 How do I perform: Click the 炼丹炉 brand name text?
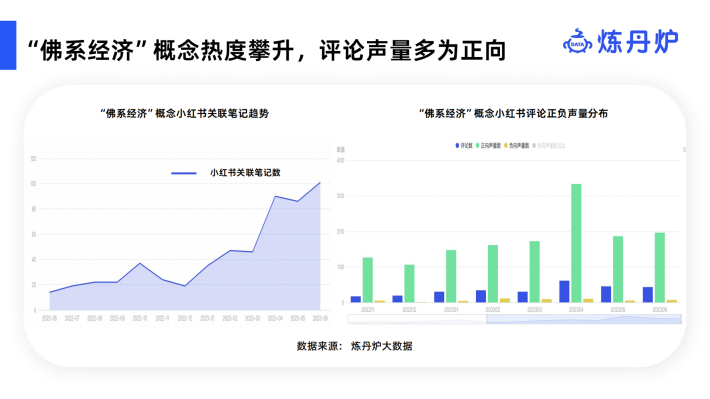coord(638,42)
